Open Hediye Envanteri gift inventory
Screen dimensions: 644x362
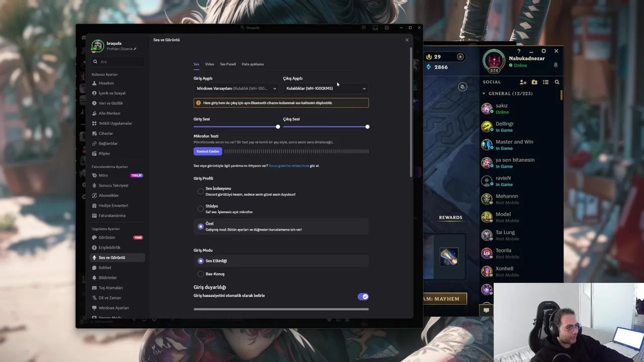(x=117, y=206)
